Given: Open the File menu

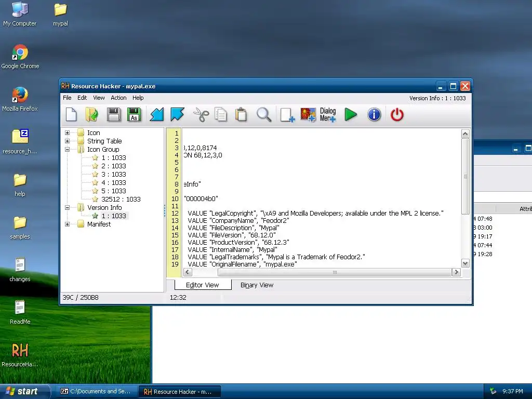Looking at the screenshot, I should [67, 98].
